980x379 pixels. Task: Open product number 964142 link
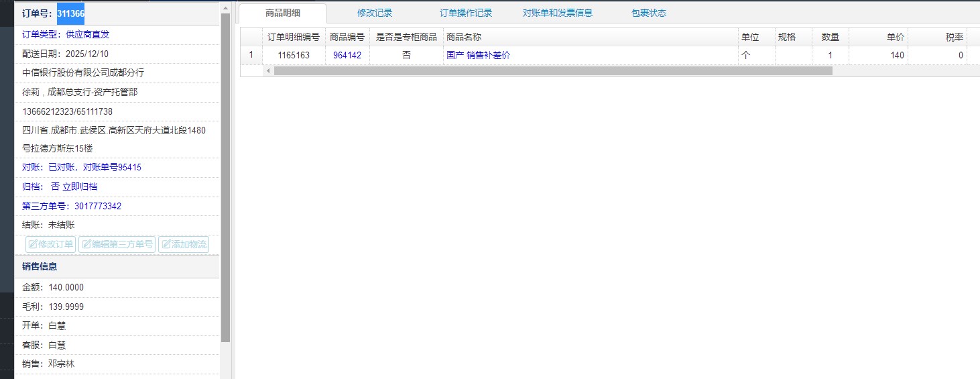pos(347,56)
